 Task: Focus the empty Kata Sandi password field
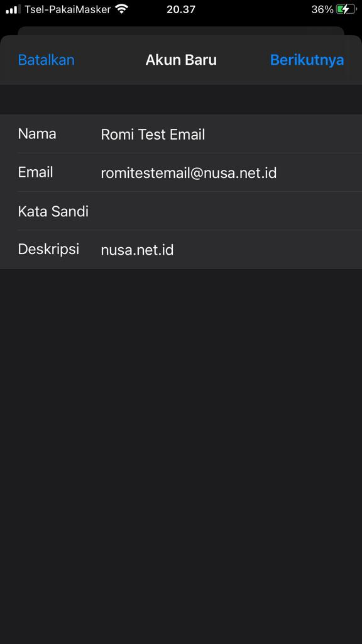pos(230,211)
